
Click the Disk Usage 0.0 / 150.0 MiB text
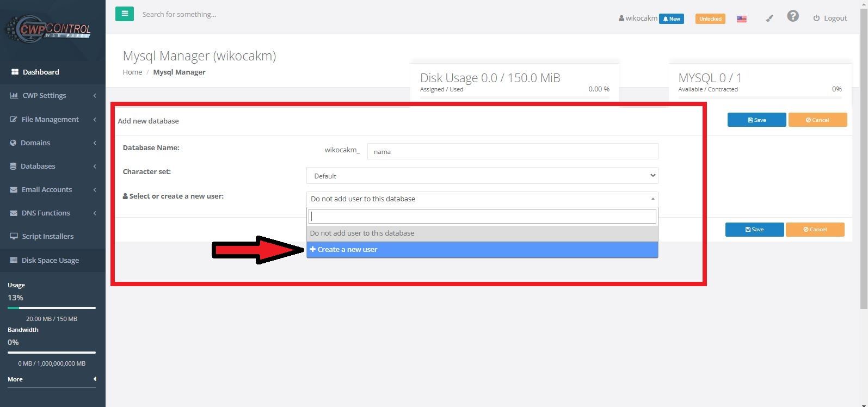[x=490, y=78]
